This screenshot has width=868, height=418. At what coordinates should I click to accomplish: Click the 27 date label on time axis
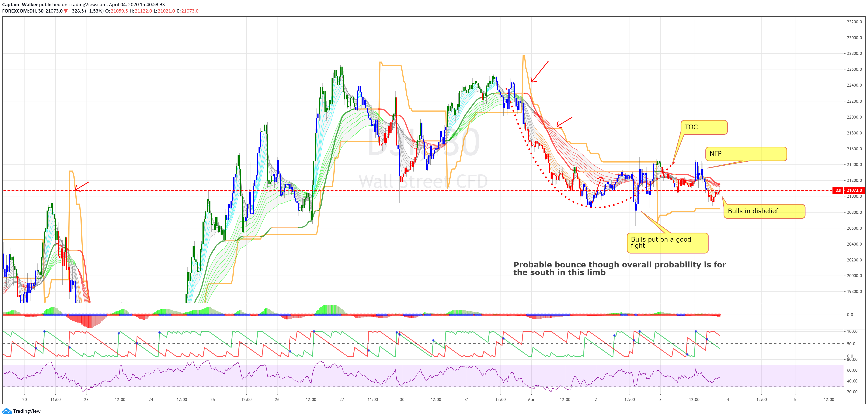pos(342,399)
